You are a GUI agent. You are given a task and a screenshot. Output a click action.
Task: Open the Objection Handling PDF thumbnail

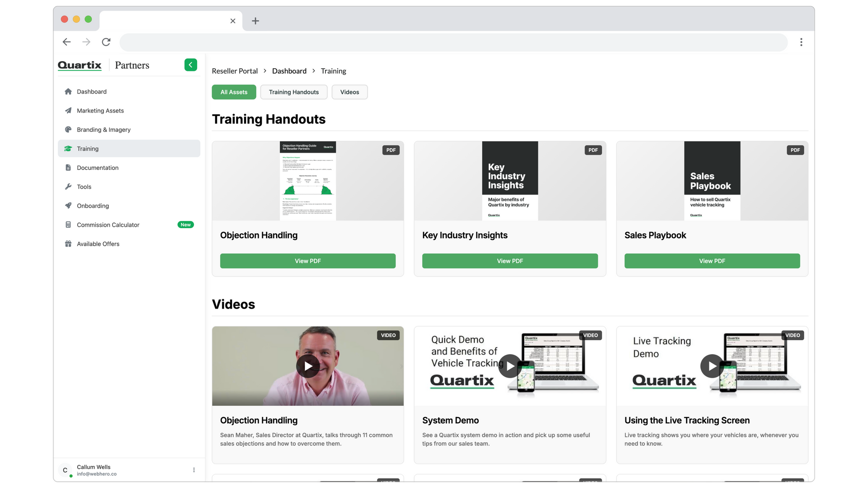[308, 181]
